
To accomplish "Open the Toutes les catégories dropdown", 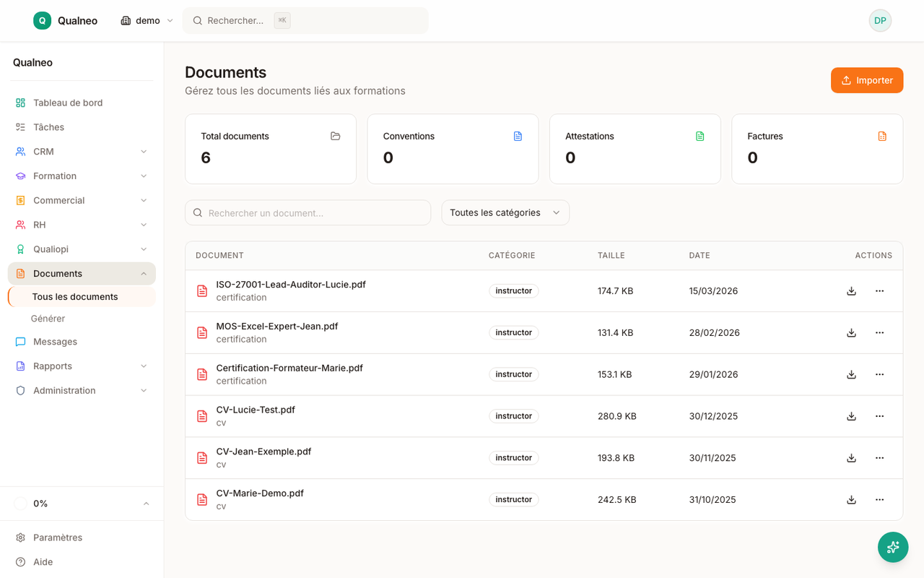I will click(505, 212).
